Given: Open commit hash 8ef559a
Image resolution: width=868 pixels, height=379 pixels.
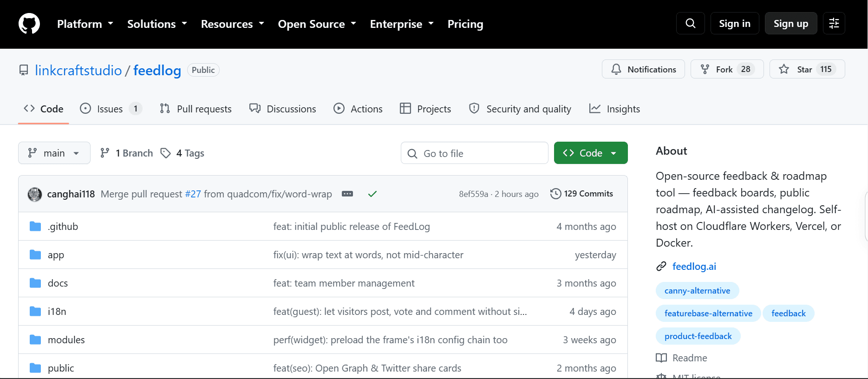Looking at the screenshot, I should click(474, 194).
